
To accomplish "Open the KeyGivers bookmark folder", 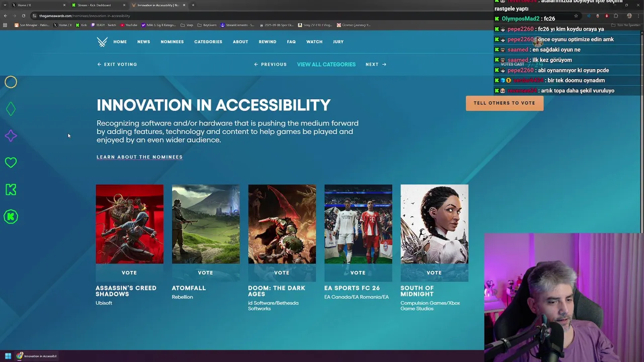I will (207, 25).
